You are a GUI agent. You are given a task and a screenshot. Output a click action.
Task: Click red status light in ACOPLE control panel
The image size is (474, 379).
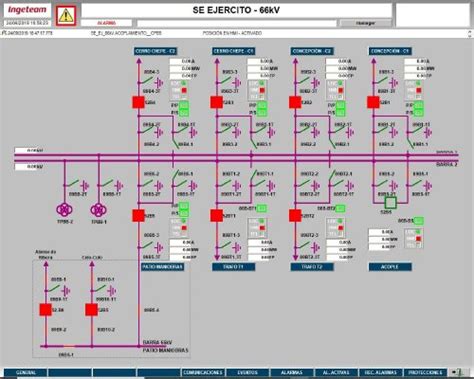pyautogui.click(x=419, y=239)
